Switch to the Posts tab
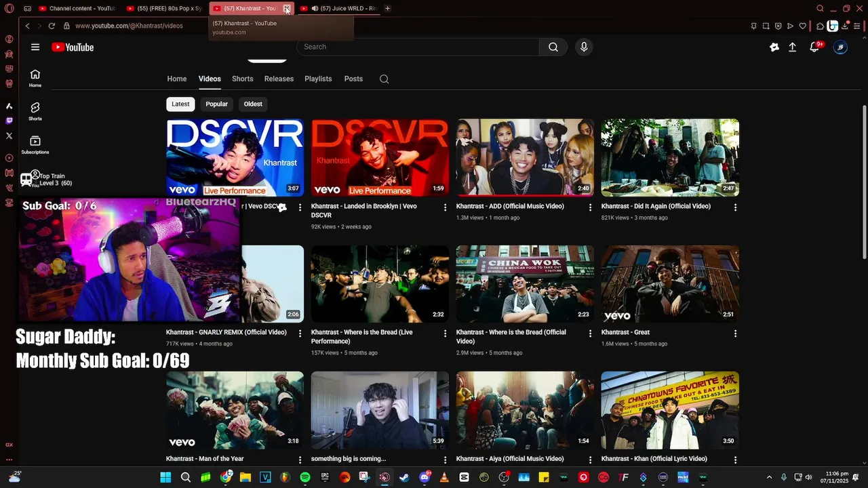 (x=353, y=79)
